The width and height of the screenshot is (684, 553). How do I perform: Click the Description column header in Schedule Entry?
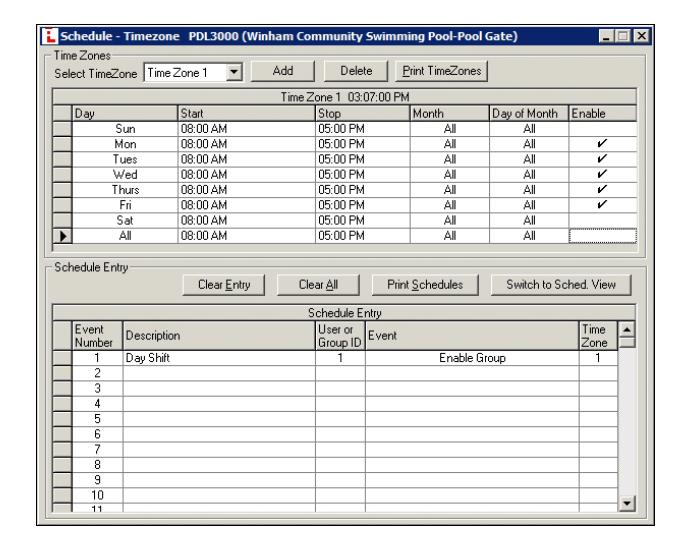(x=219, y=336)
